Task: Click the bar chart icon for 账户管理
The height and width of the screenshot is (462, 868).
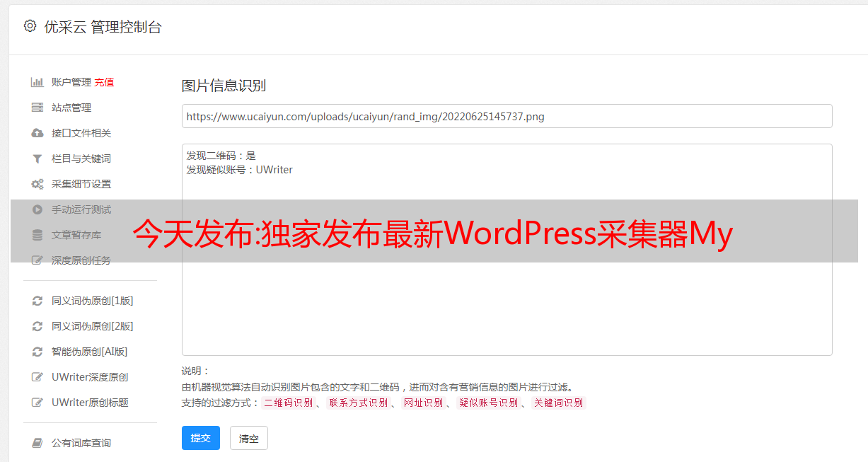Action: point(37,82)
